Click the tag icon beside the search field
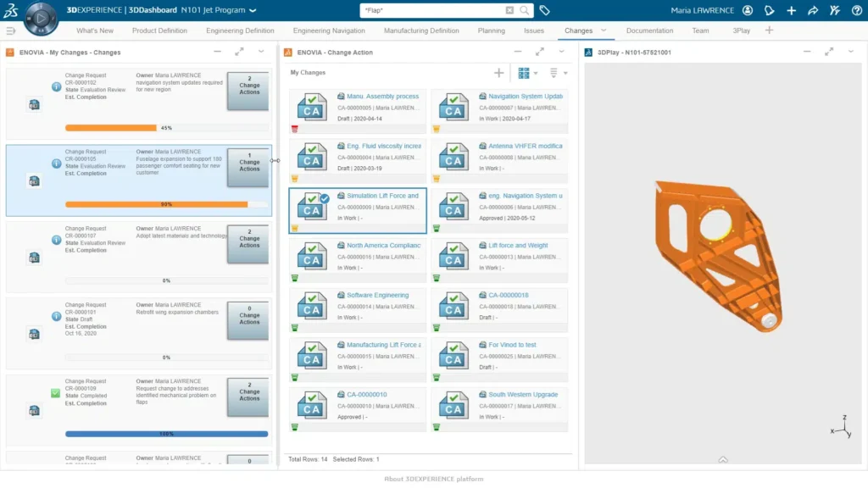This screenshot has width=868, height=488. 545,9
